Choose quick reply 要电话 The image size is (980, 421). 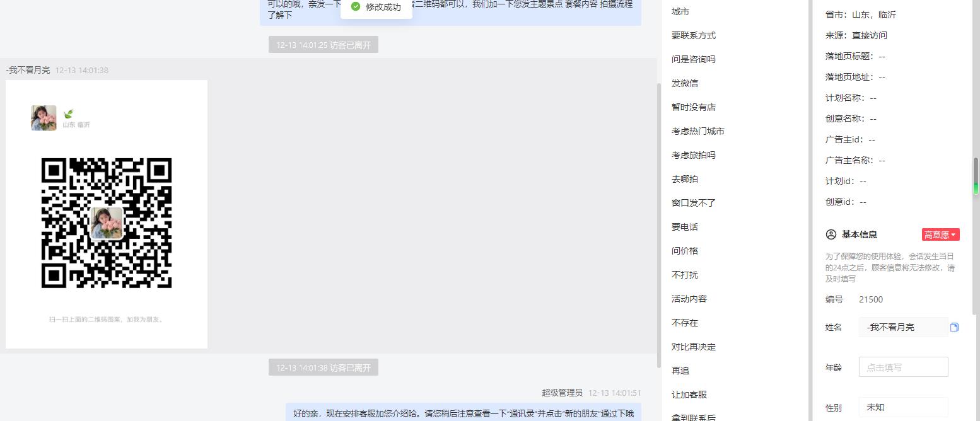coord(685,227)
